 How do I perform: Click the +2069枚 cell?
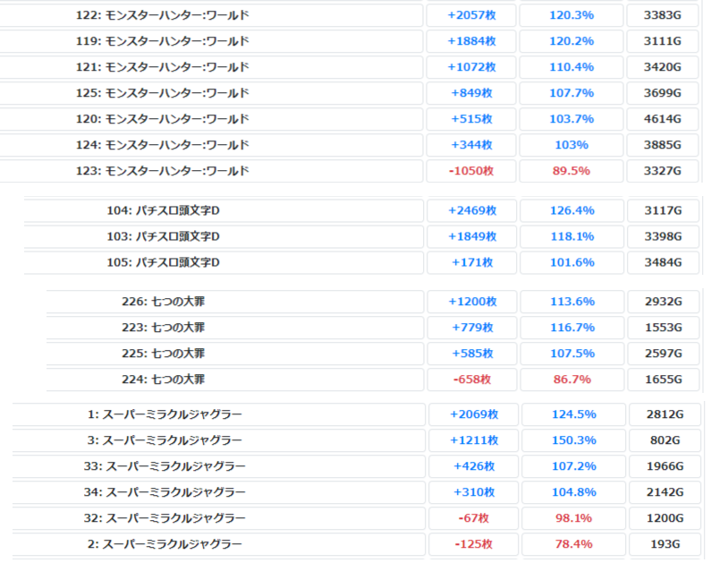(474, 415)
